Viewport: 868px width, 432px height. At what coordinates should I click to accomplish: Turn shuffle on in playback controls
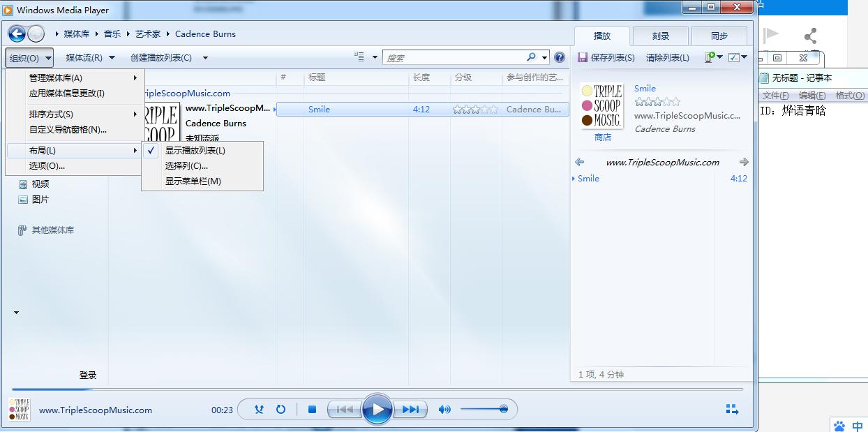tap(259, 410)
